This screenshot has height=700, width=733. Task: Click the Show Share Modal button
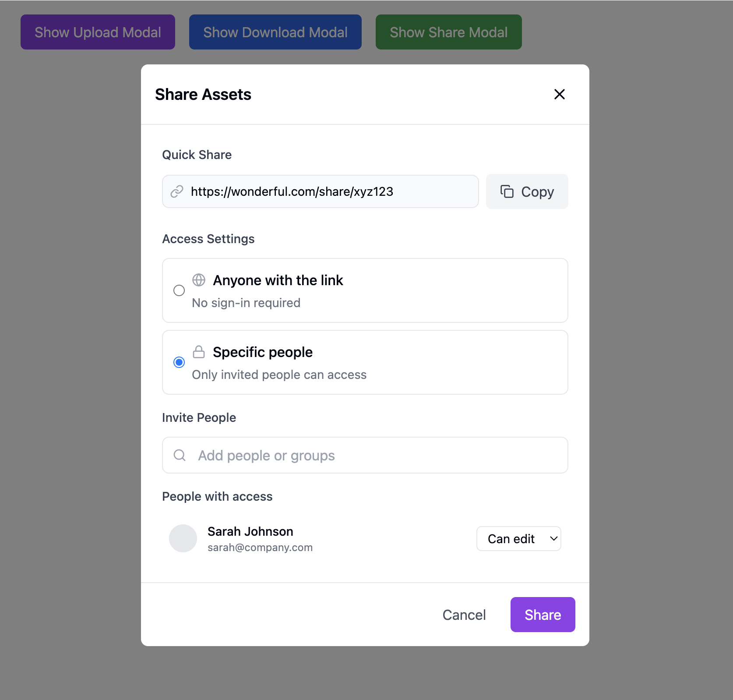tap(448, 32)
